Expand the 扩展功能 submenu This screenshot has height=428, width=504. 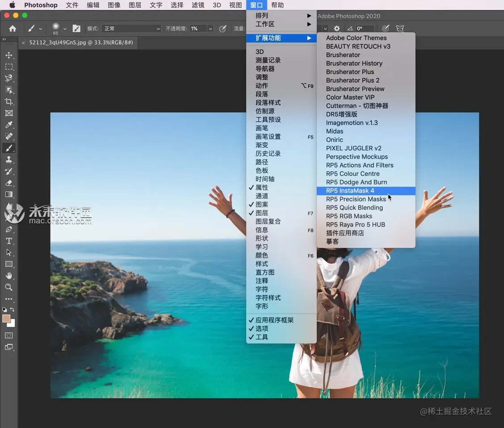(x=281, y=38)
